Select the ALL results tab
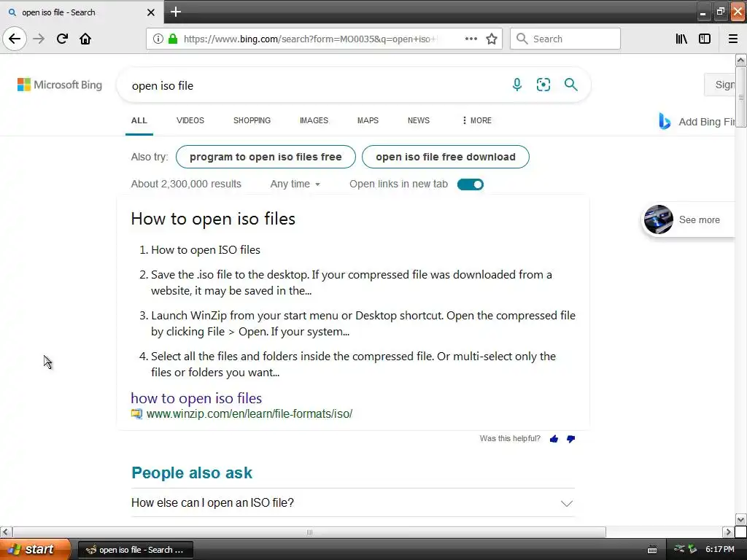Viewport: 747px width, 560px height. click(x=139, y=120)
